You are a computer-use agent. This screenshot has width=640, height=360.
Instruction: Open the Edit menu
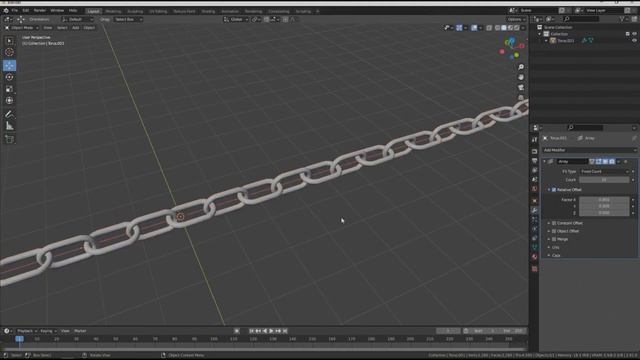tap(26, 10)
